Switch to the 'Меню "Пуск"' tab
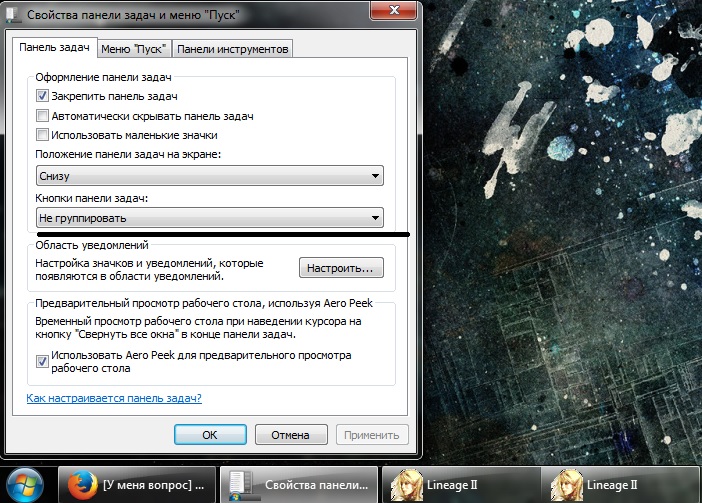Screen dimensions: 702x503 pos(135,49)
